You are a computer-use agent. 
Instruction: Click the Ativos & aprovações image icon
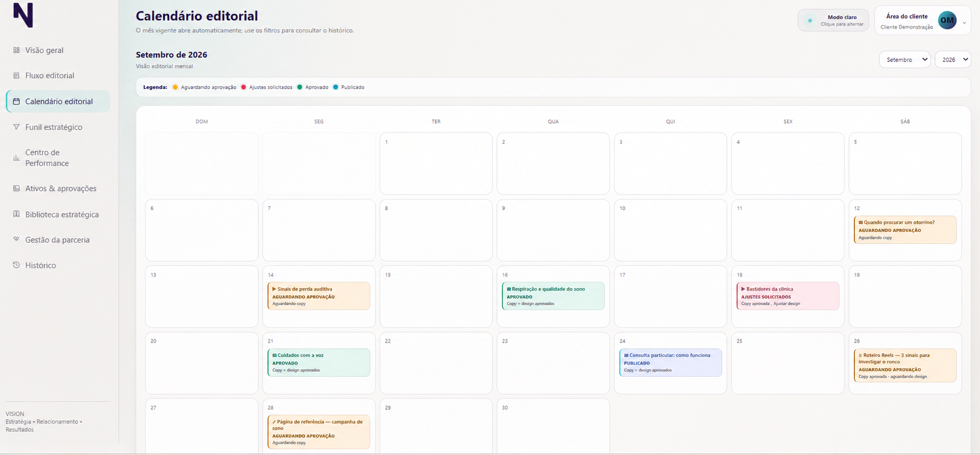click(x=17, y=189)
